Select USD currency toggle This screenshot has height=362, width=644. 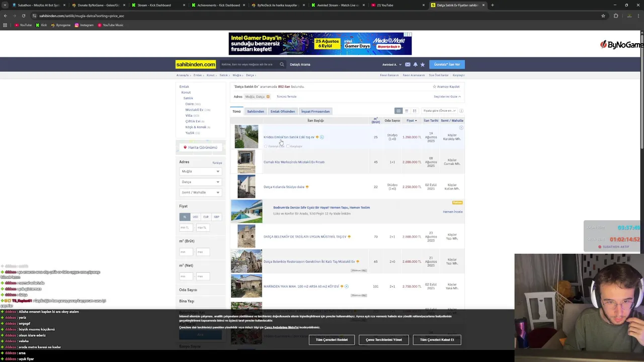(195, 217)
